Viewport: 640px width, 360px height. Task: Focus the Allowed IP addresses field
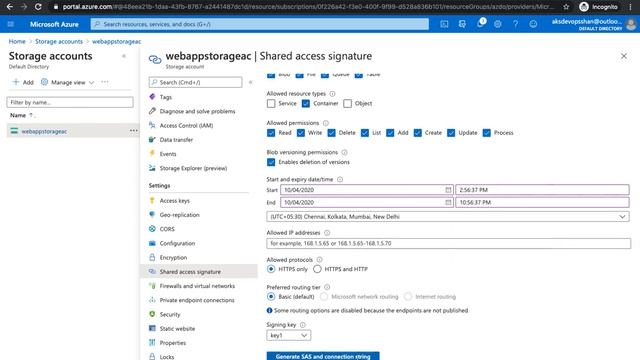point(449,243)
